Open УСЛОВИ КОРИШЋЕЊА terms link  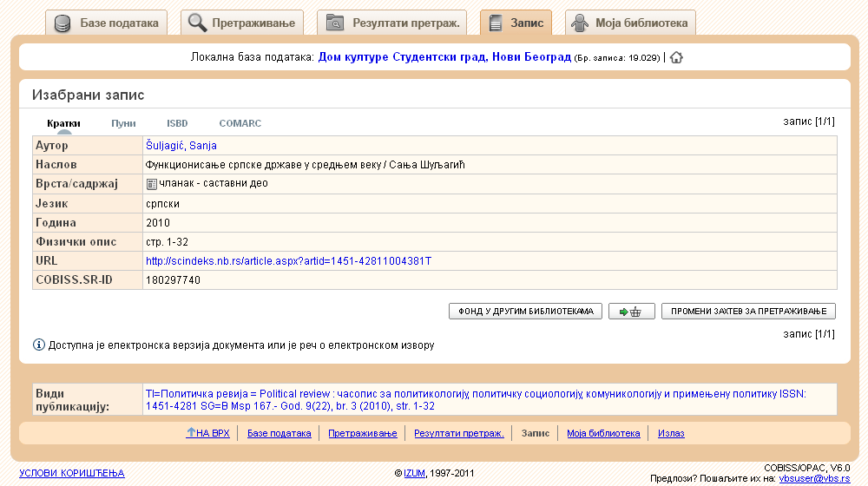[x=72, y=473]
